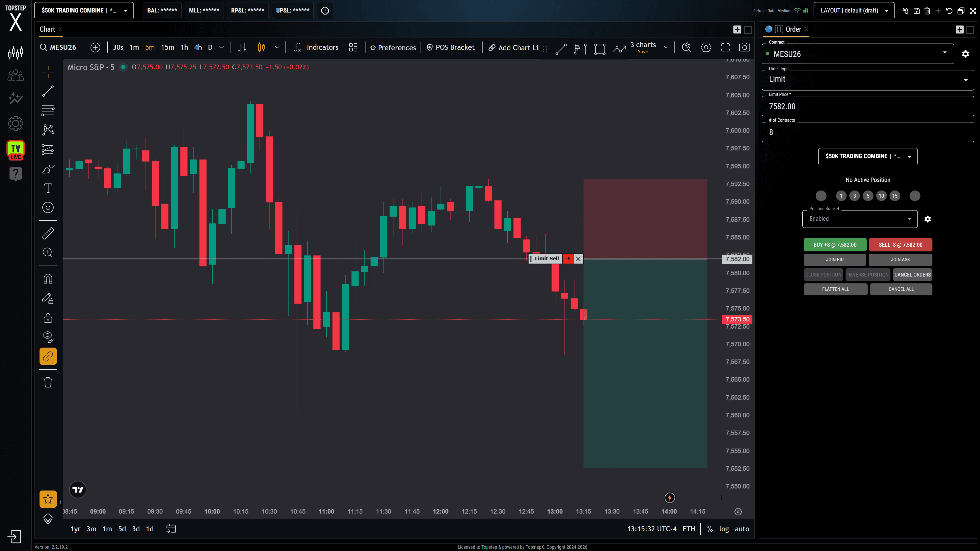Expand the order panel account selector
This screenshot has width=980, height=551.
point(868,156)
